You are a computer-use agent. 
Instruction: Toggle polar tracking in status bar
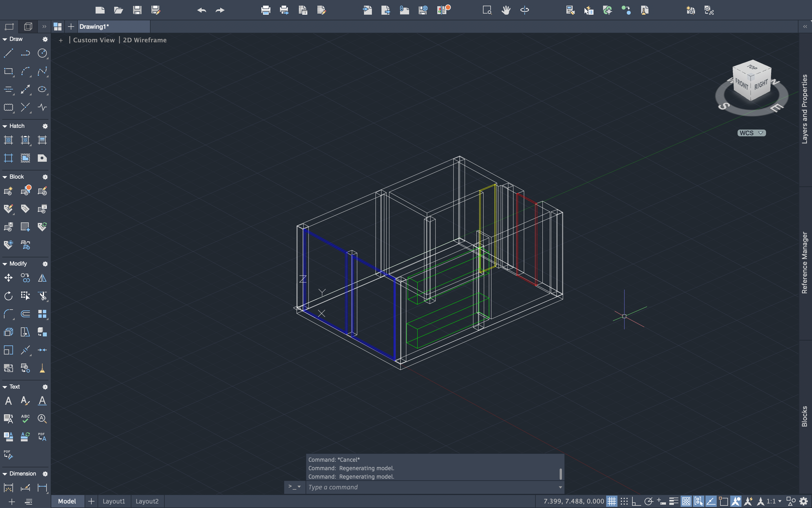coord(648,501)
